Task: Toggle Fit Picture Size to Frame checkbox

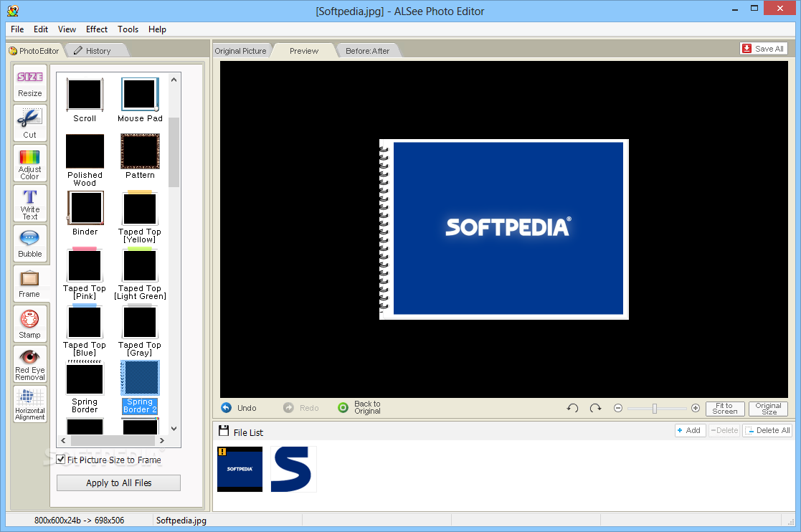Action: [x=61, y=459]
